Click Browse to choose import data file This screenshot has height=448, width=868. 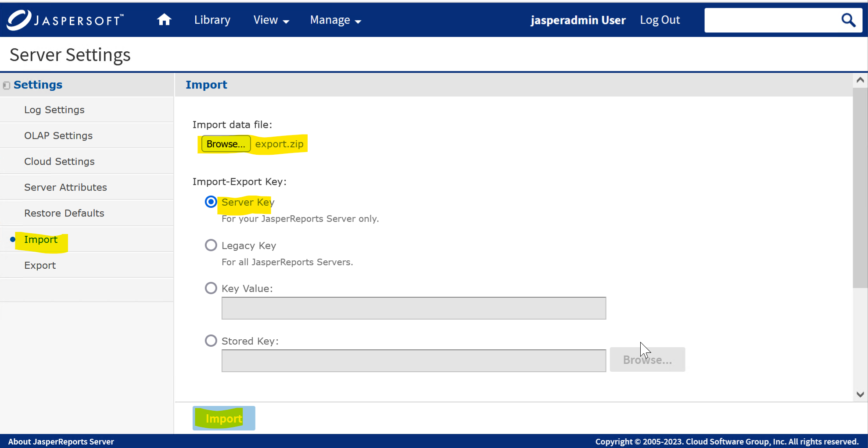point(226,144)
